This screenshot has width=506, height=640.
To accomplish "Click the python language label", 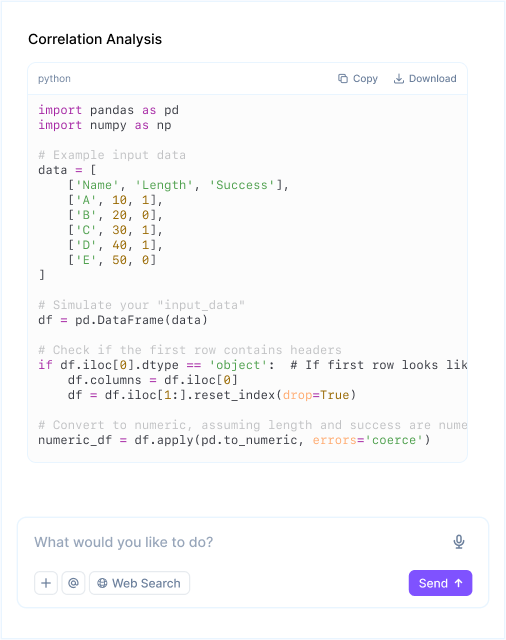I will [x=54, y=78].
